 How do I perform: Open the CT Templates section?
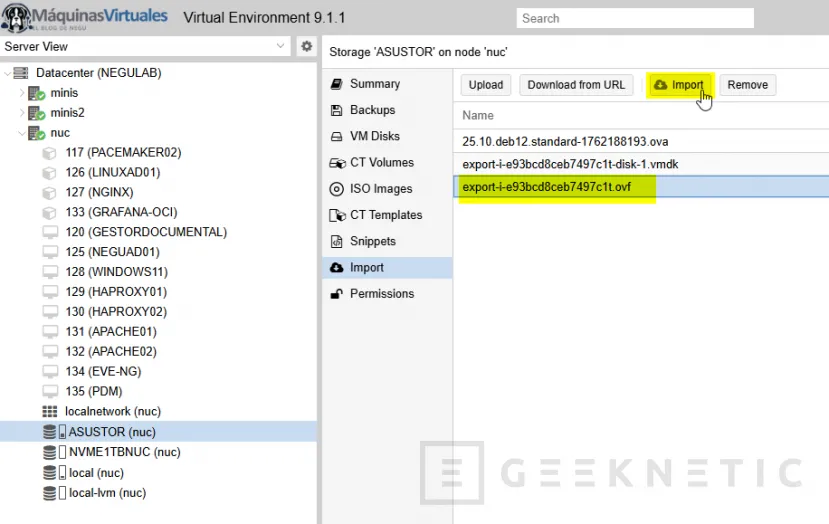[x=387, y=215]
